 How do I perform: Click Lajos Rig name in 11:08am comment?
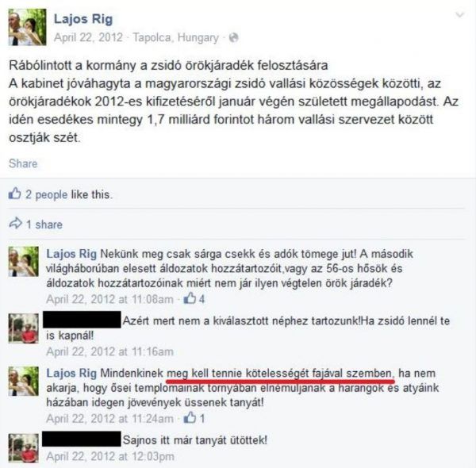71,254
